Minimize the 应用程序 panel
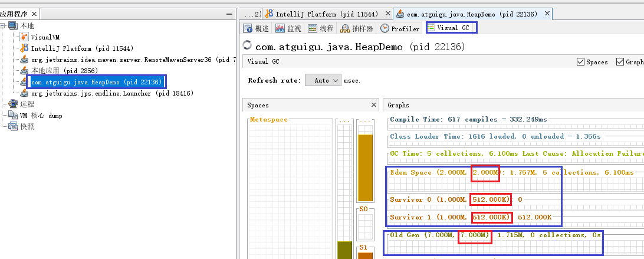 coord(229,14)
